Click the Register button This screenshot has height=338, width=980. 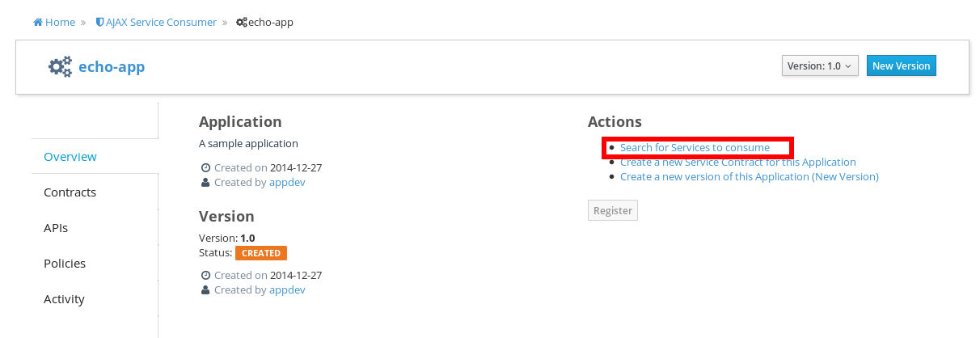(613, 210)
